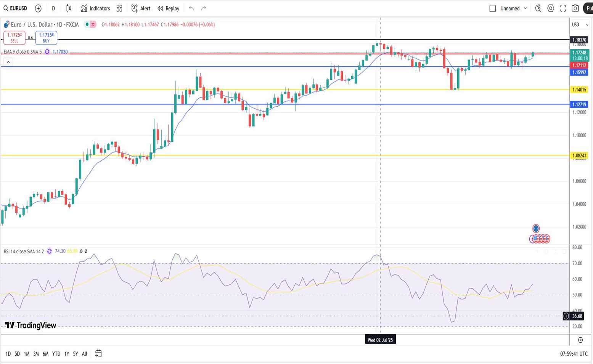Image resolution: width=593 pixels, height=364 pixels.
Task: Open the go to date calendar icon
Action: click(x=98, y=354)
